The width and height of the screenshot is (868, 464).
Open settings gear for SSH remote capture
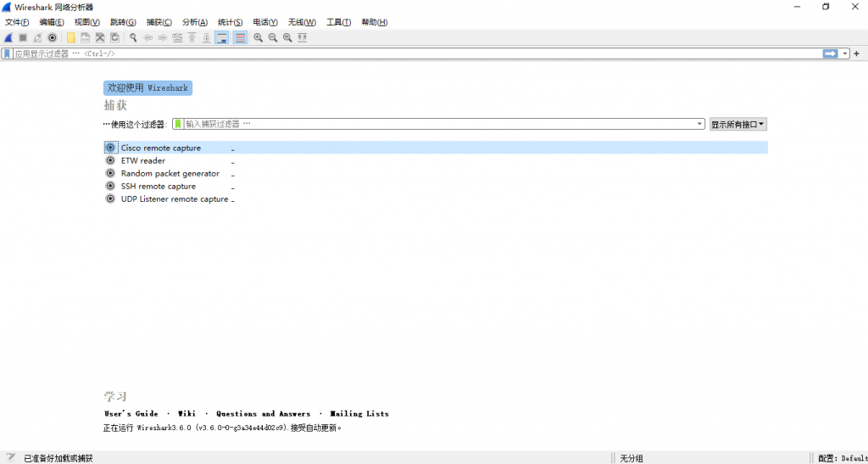(110, 186)
